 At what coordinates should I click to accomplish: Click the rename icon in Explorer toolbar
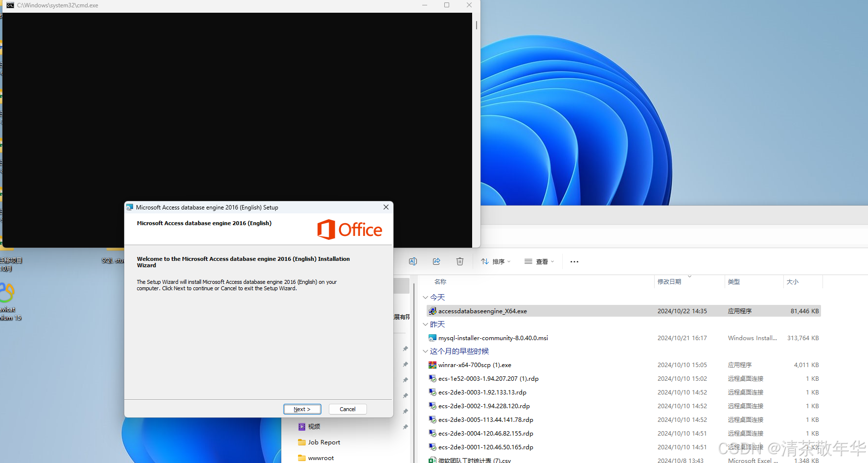(413, 261)
